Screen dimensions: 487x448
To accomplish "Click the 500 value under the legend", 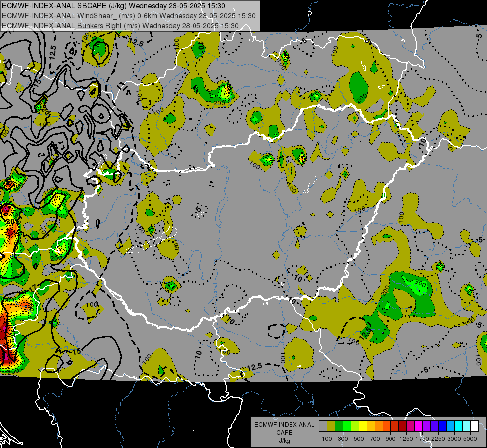I will coord(359,439).
